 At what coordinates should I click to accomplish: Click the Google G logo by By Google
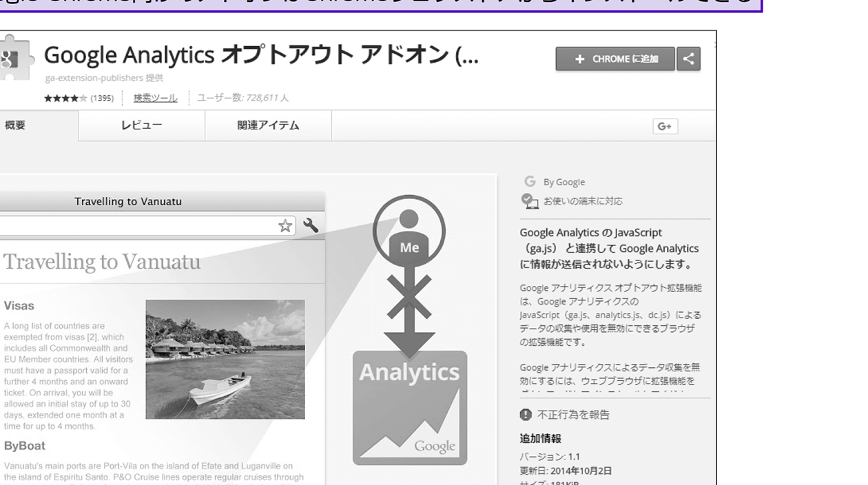pyautogui.click(x=529, y=182)
